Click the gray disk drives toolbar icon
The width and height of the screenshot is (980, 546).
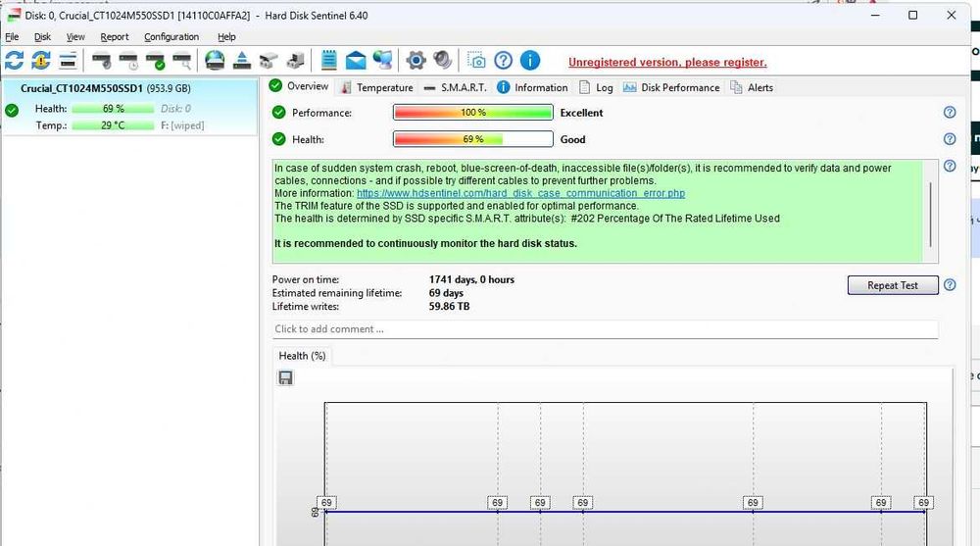[x=269, y=61]
